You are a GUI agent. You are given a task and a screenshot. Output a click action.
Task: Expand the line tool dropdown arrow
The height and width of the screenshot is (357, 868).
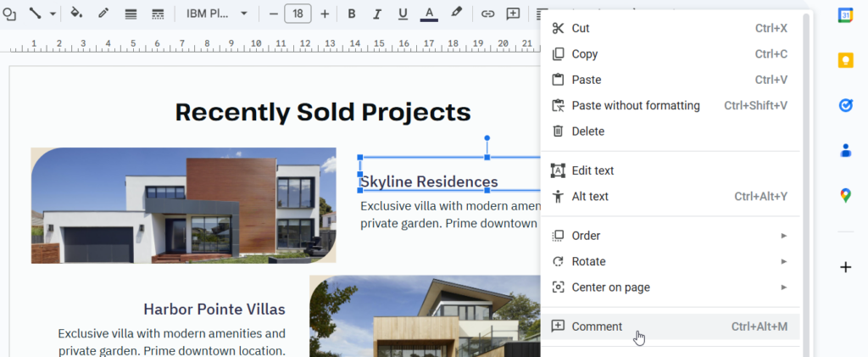click(x=53, y=14)
